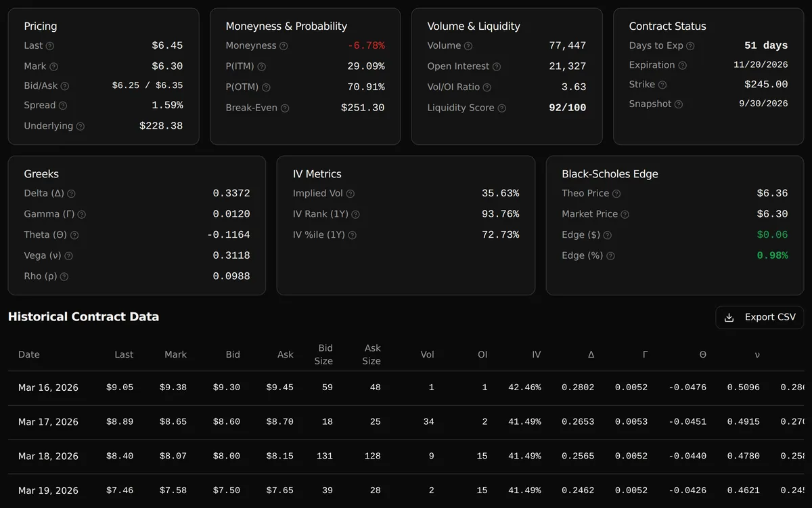Image resolution: width=812 pixels, height=508 pixels.
Task: Show the Theo Price info icon
Action: click(616, 194)
